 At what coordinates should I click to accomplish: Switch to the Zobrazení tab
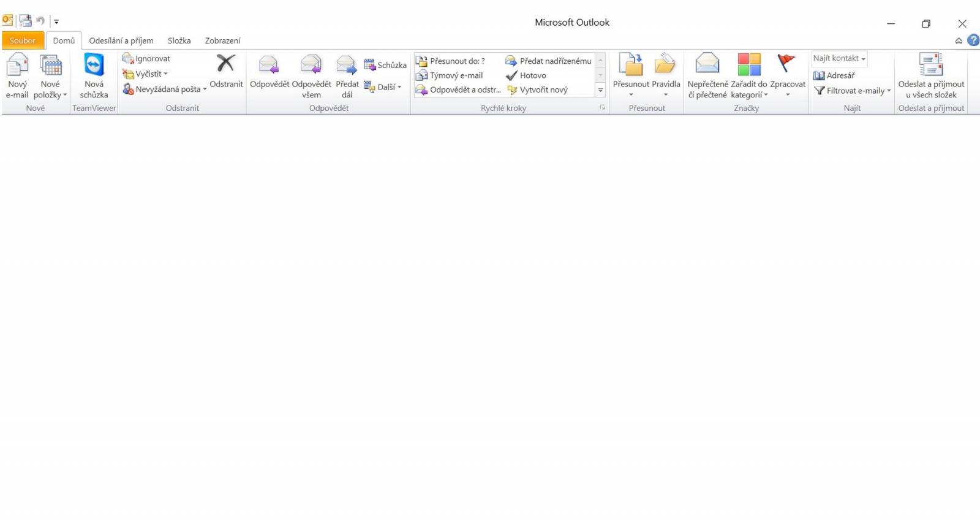click(222, 40)
